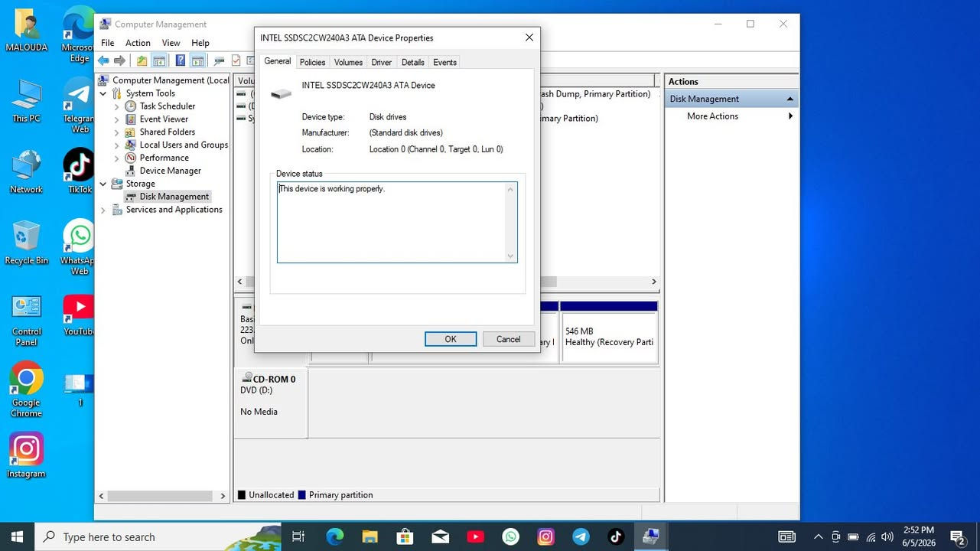This screenshot has height=551, width=980.
Task: Expand the Shared Folders node
Action: 117,132
